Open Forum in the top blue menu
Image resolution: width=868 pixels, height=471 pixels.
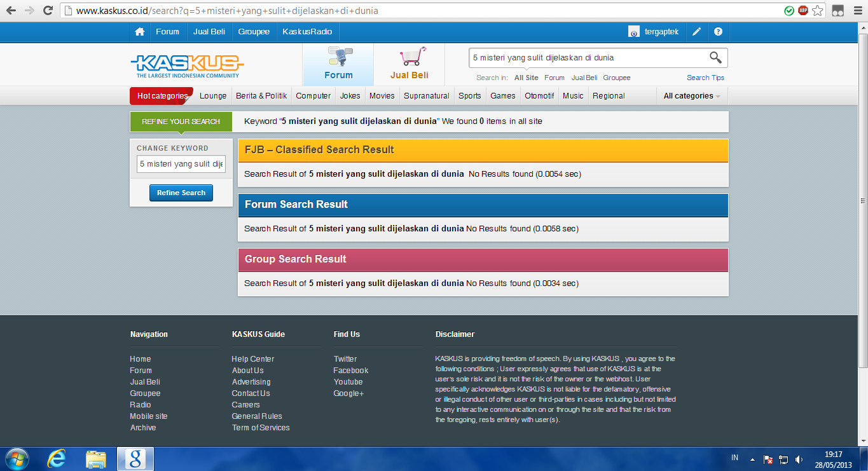tap(168, 32)
